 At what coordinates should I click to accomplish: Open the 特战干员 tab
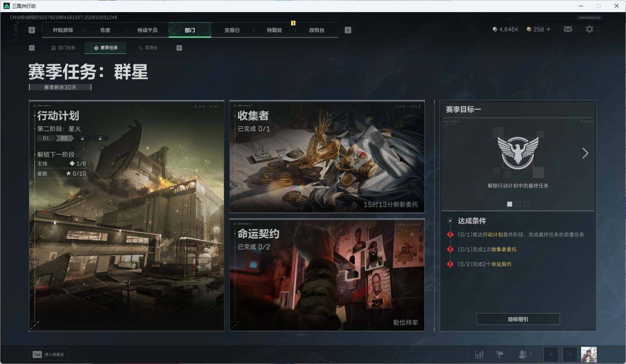147,30
